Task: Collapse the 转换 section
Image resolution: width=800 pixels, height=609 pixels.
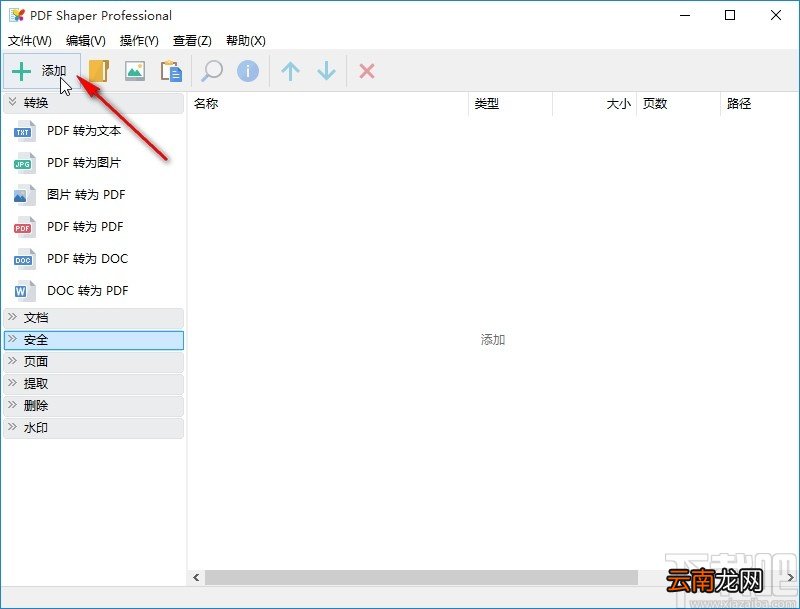Action: [93, 103]
